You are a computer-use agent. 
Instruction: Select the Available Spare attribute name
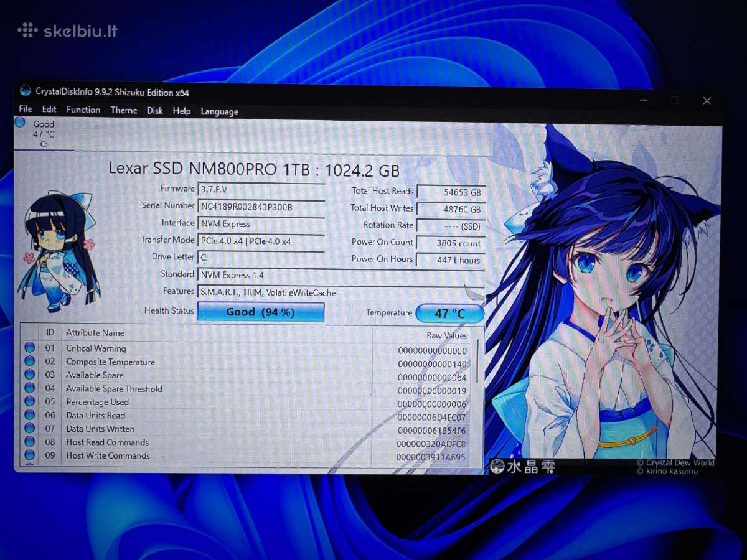(95, 375)
